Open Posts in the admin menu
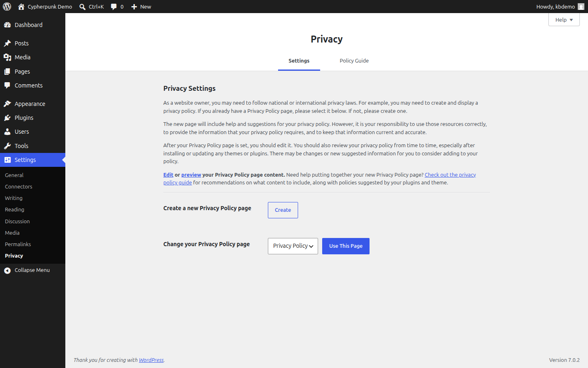The width and height of the screenshot is (588, 368). click(x=33, y=43)
